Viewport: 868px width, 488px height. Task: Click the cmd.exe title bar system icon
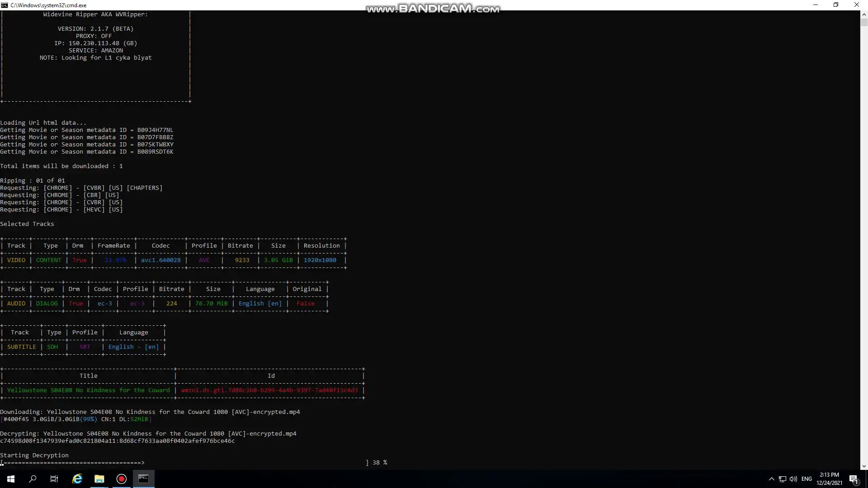click(5, 5)
